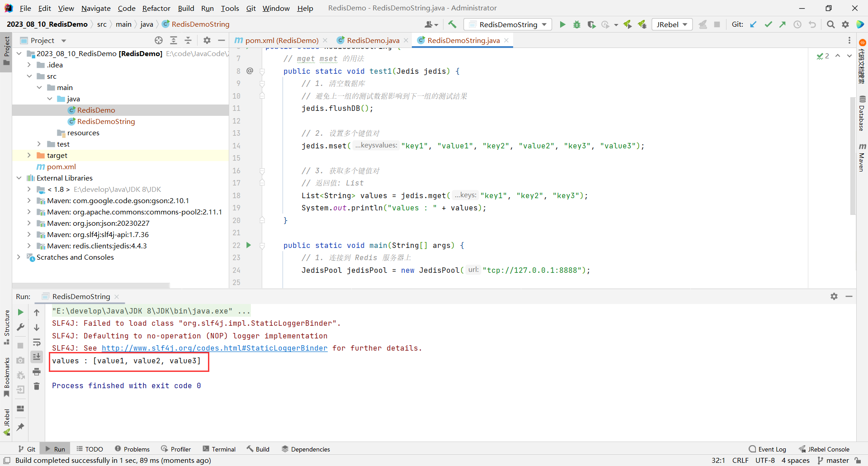Open the Dependencies tool window
The image size is (868, 466).
click(306, 449)
